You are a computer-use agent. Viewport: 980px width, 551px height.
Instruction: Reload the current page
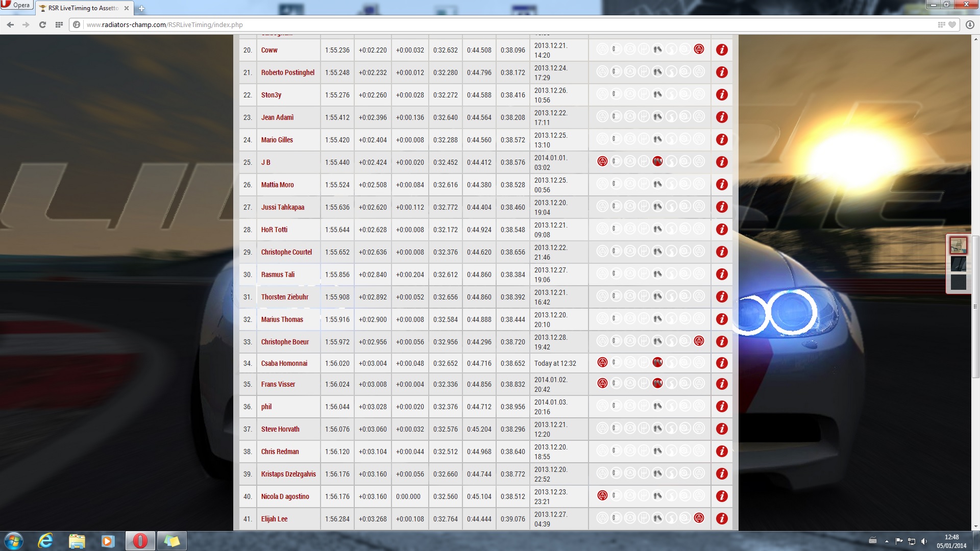tap(42, 24)
